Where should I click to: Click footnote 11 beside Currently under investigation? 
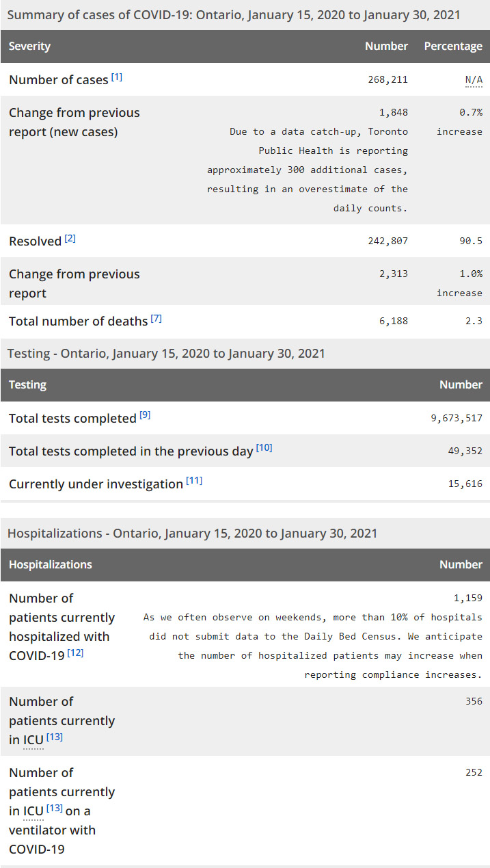(194, 481)
